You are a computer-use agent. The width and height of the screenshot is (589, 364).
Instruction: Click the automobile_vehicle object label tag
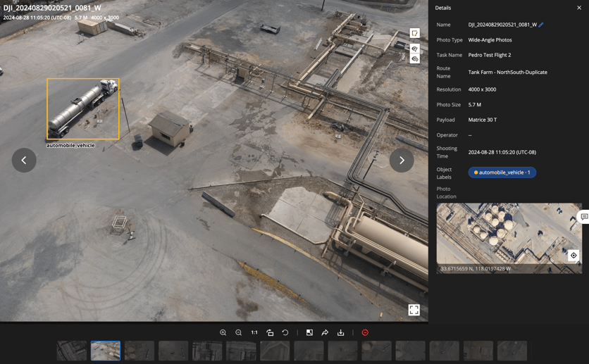(502, 172)
